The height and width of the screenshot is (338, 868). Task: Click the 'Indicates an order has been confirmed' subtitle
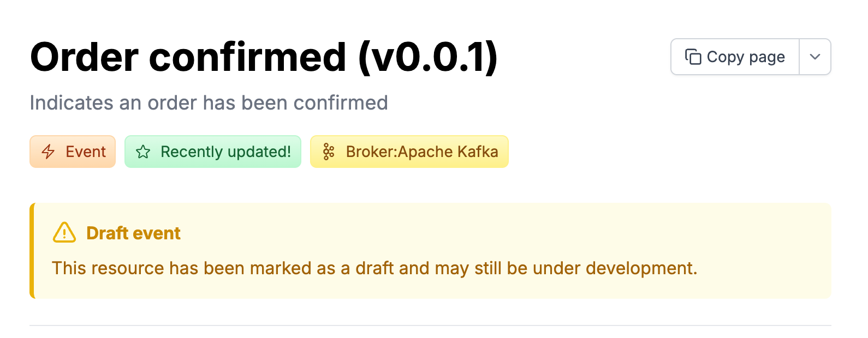(x=209, y=102)
